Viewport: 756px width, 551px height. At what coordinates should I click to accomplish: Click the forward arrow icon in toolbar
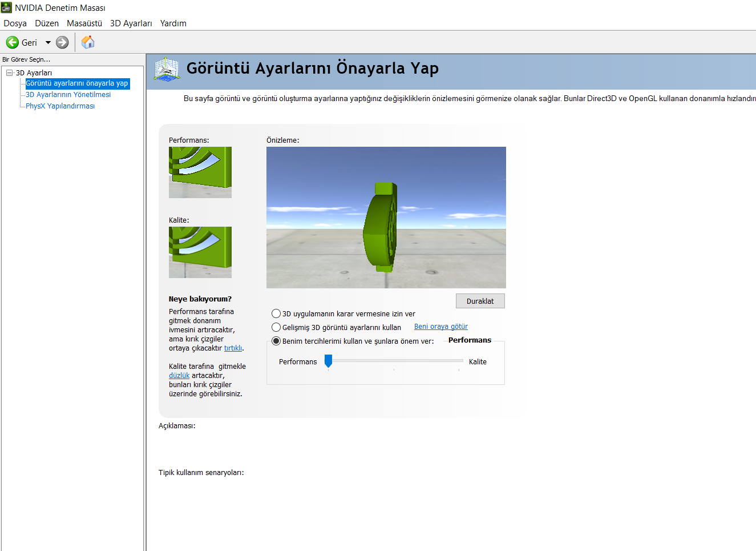coord(62,42)
